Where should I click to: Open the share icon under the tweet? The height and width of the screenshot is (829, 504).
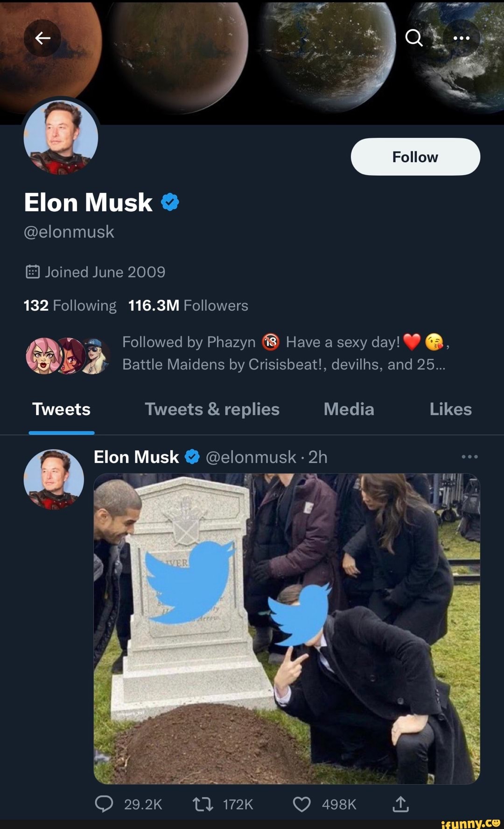400,804
